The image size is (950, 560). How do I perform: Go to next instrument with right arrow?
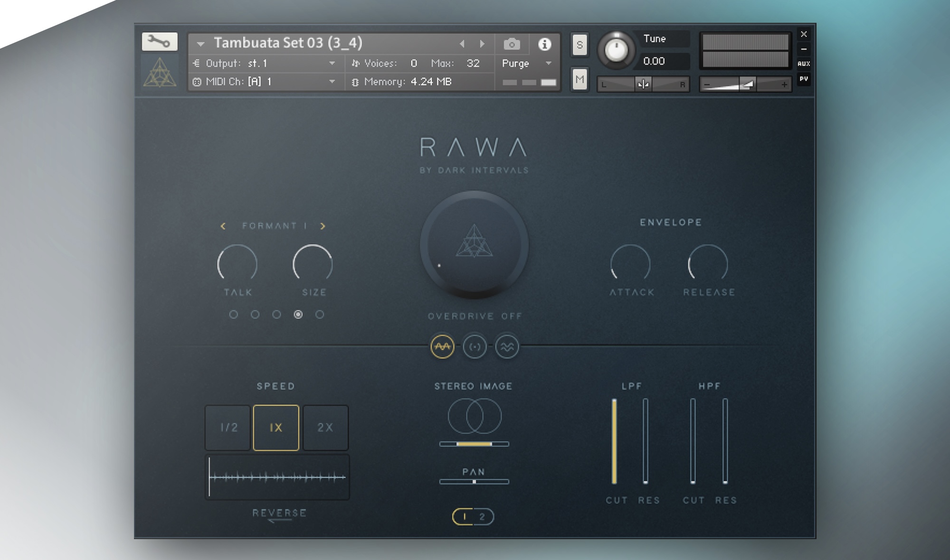click(482, 44)
